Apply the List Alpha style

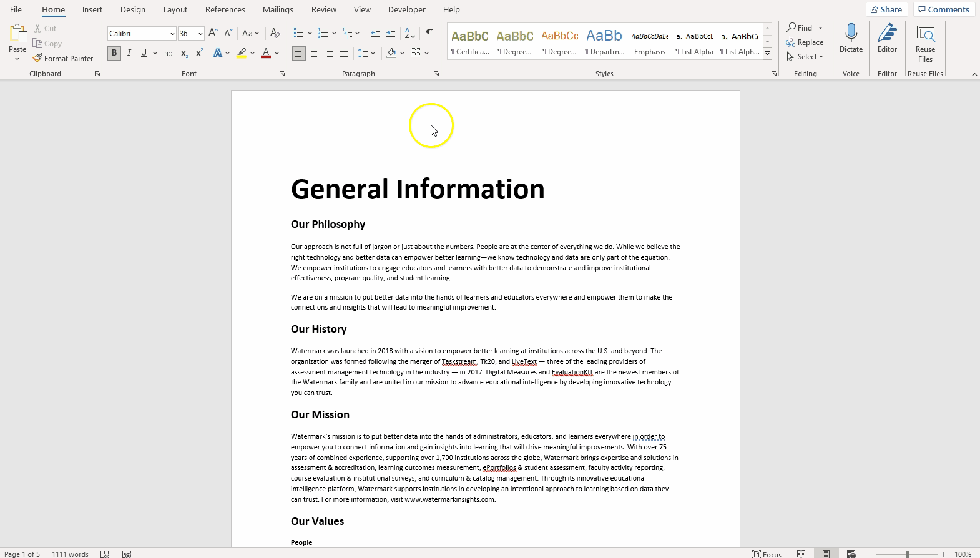pos(694,43)
